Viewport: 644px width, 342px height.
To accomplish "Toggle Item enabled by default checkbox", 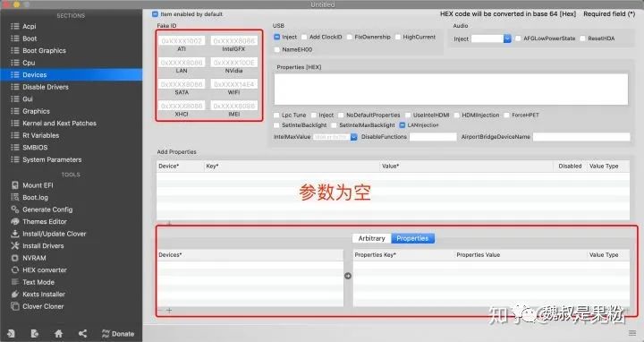I will point(155,14).
